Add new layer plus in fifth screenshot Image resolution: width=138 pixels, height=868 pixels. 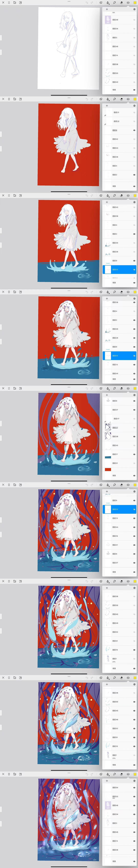click(107, 395)
